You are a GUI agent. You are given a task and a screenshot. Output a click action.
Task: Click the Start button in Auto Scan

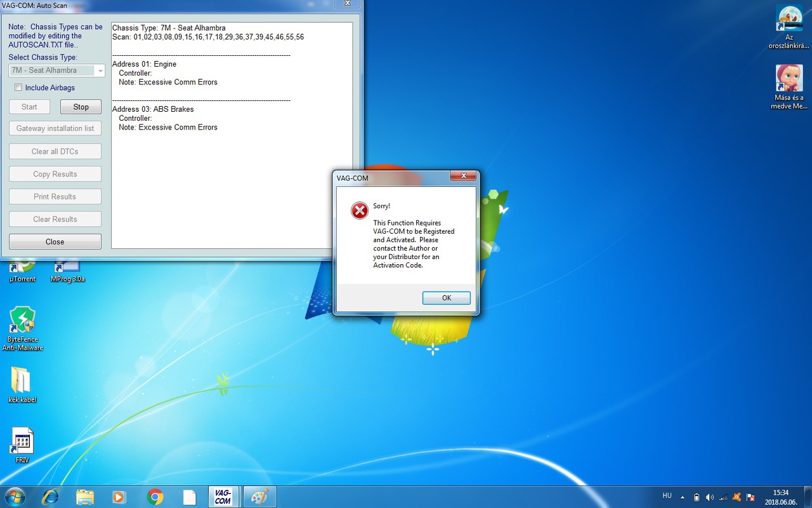[29, 107]
